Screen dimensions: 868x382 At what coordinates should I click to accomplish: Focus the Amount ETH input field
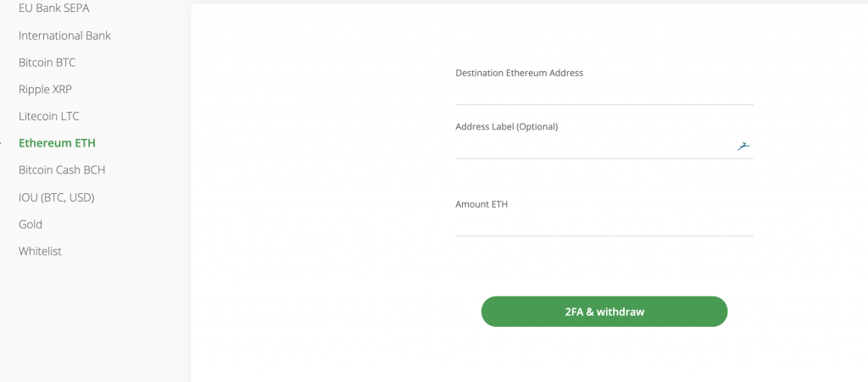click(604, 224)
